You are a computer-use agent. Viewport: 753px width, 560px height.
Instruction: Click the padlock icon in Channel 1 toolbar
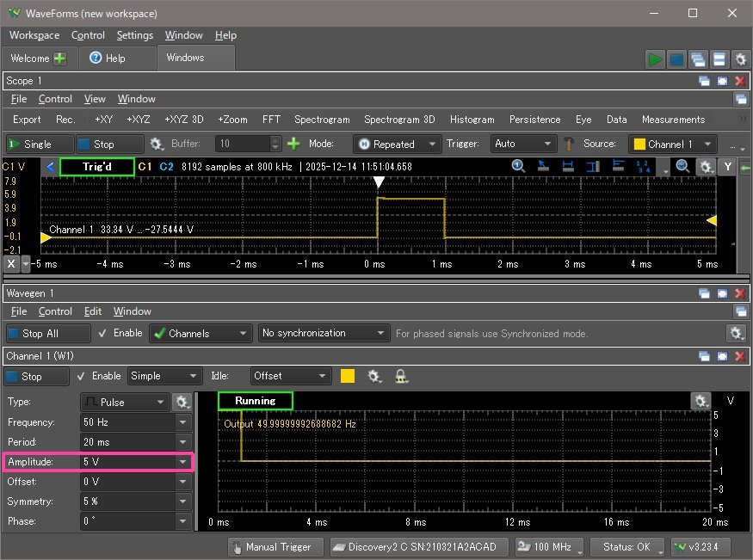401,376
